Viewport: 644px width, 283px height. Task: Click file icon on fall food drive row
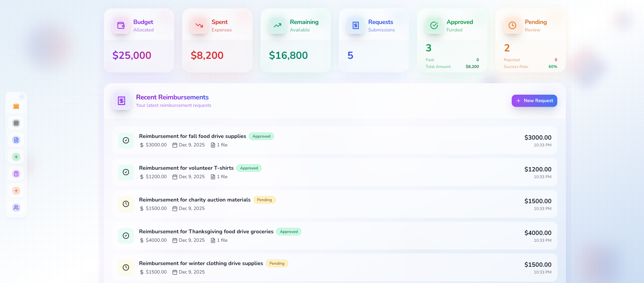click(x=213, y=145)
